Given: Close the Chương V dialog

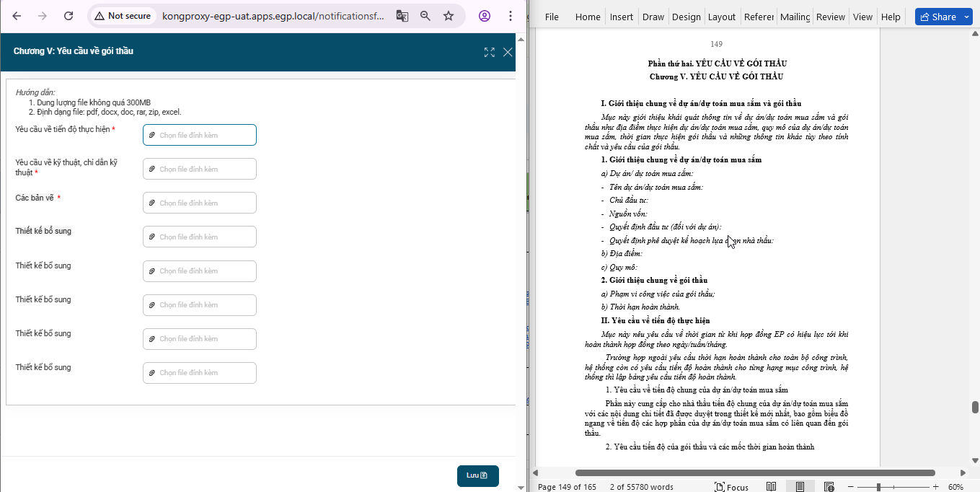Looking at the screenshot, I should point(508,52).
